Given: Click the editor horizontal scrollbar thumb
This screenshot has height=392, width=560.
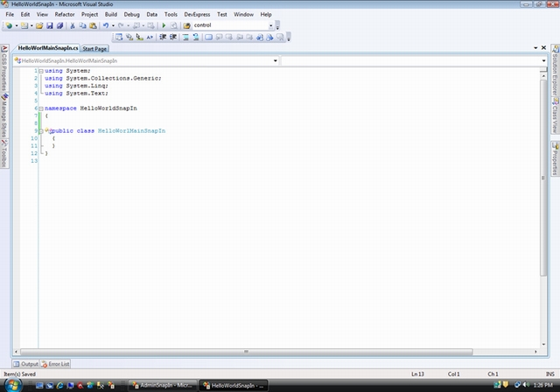Looking at the screenshot, I should (x=247, y=352).
